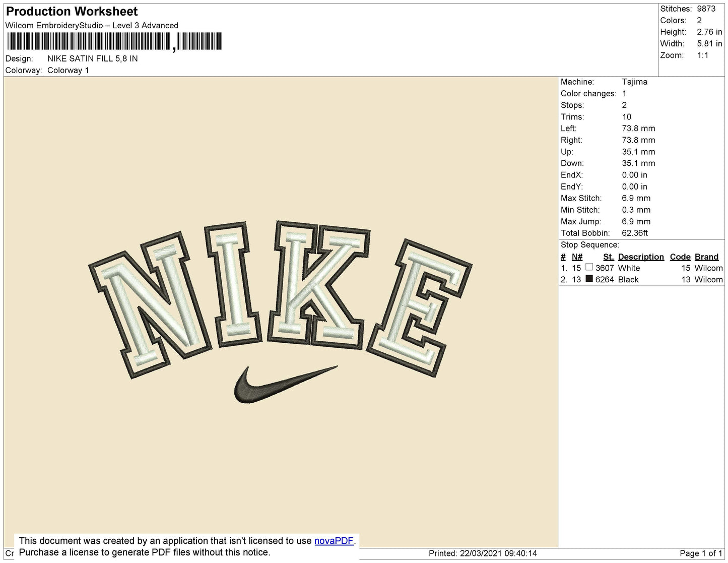
Task: Click the White thread color swatch
Action: point(589,267)
